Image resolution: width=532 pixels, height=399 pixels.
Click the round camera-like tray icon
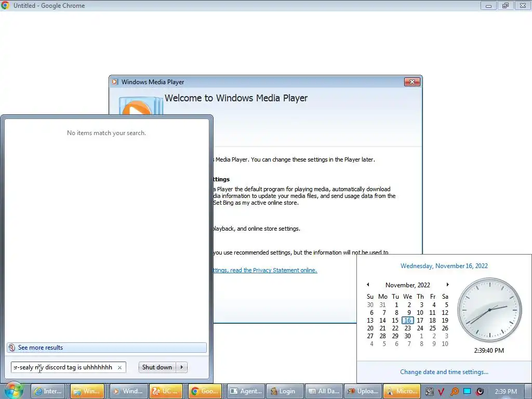tap(480, 392)
